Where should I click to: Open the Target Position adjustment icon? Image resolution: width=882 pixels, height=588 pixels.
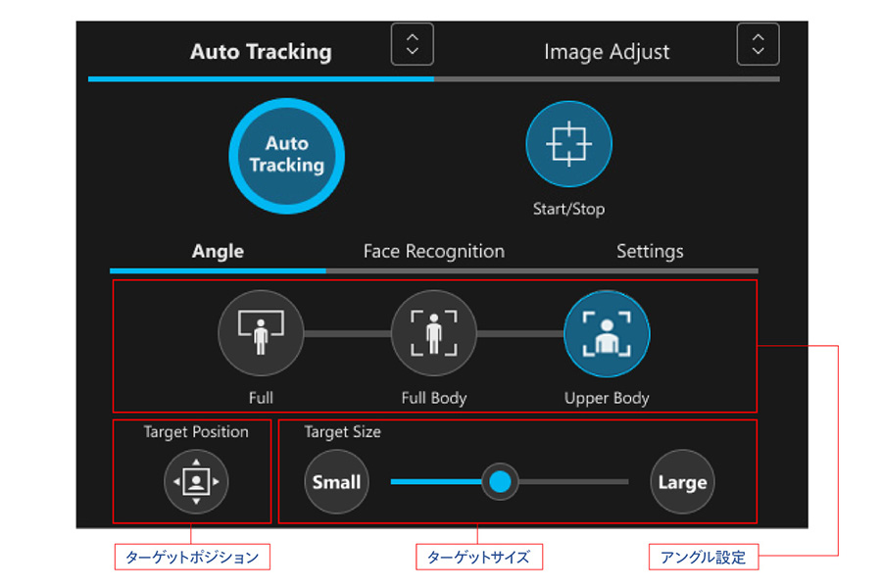196,482
